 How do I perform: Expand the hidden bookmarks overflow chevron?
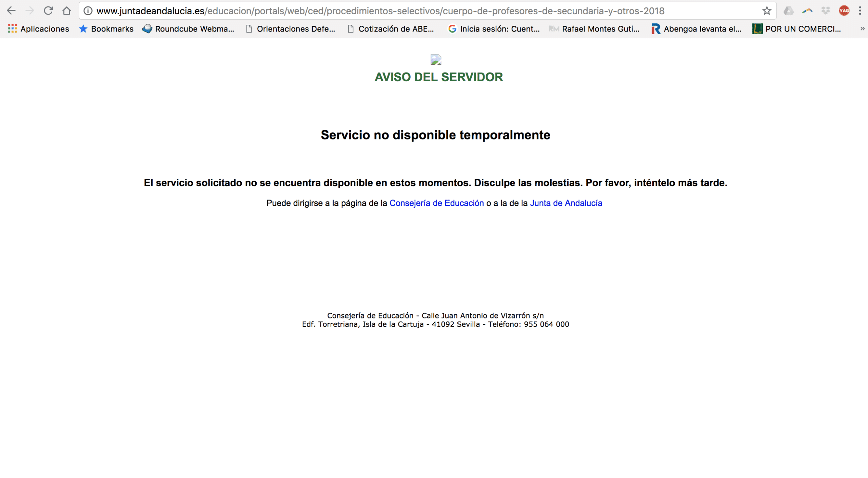[x=862, y=29]
